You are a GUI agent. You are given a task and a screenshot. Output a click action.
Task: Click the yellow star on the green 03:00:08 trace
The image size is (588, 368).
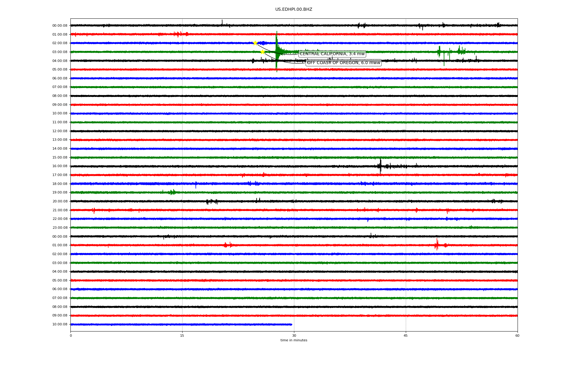click(x=262, y=52)
